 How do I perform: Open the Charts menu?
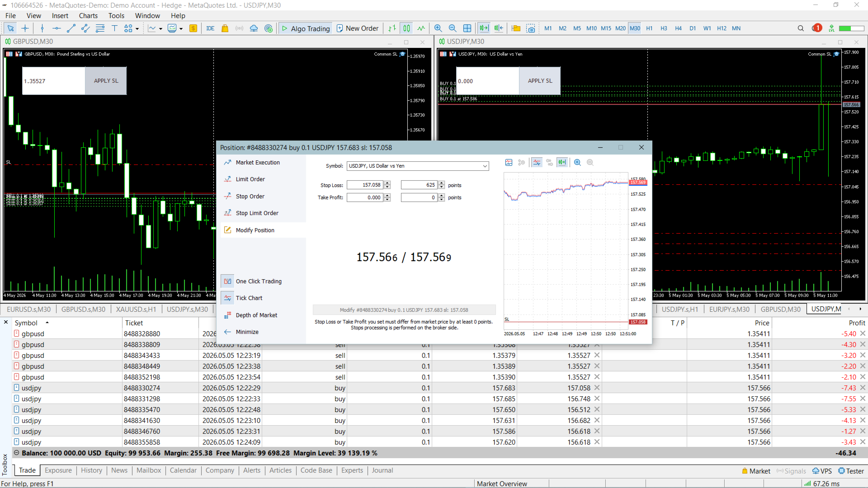click(x=88, y=15)
